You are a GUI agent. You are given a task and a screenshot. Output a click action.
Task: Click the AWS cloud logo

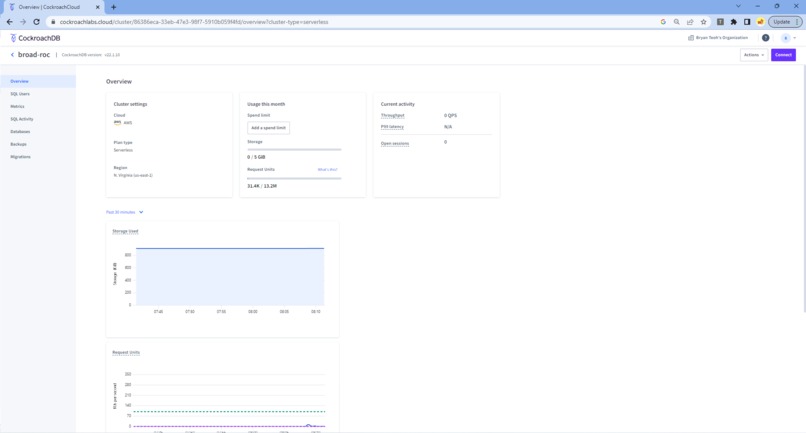[117, 123]
